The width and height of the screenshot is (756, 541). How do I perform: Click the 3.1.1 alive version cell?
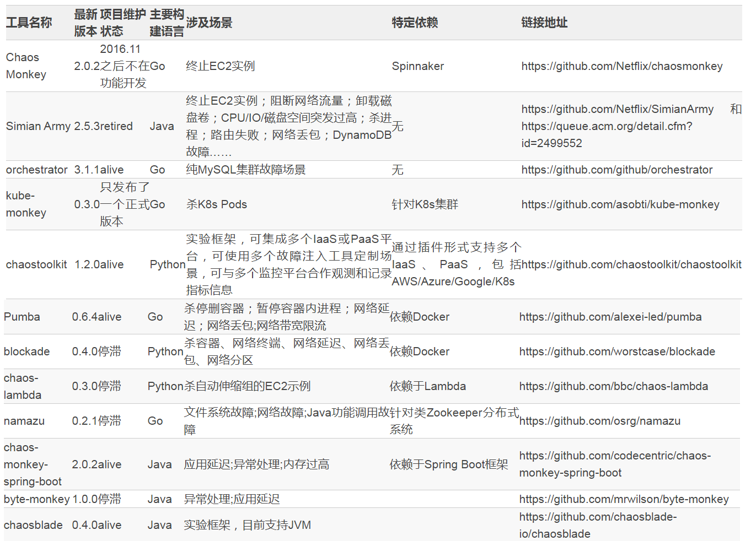coord(99,170)
